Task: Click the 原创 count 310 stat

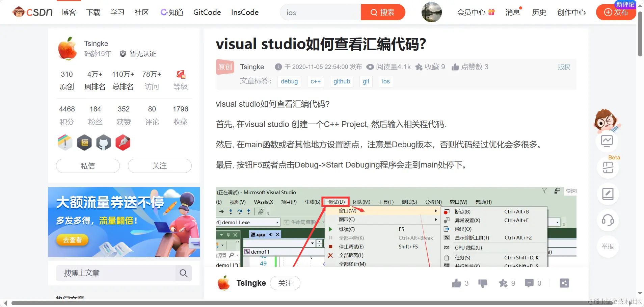Action: [x=67, y=80]
